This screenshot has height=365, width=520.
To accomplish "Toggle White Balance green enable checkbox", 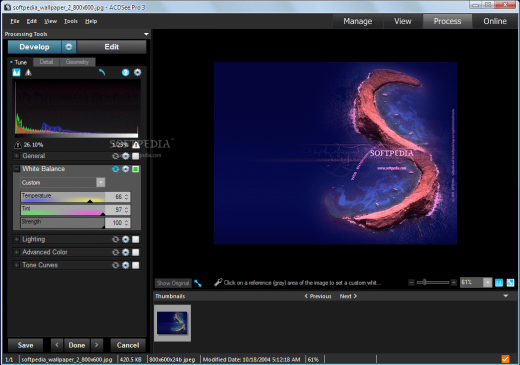I will pos(136,169).
